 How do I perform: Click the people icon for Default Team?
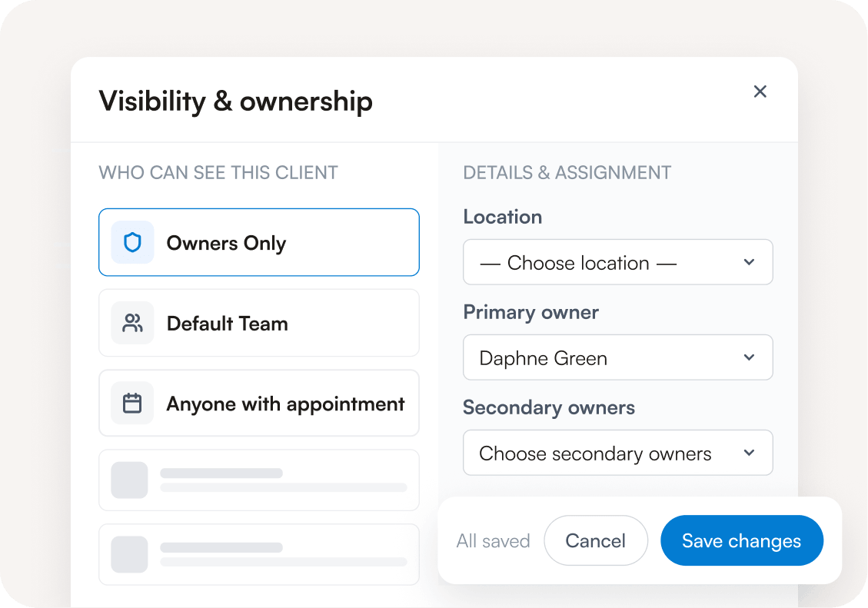[x=132, y=323]
